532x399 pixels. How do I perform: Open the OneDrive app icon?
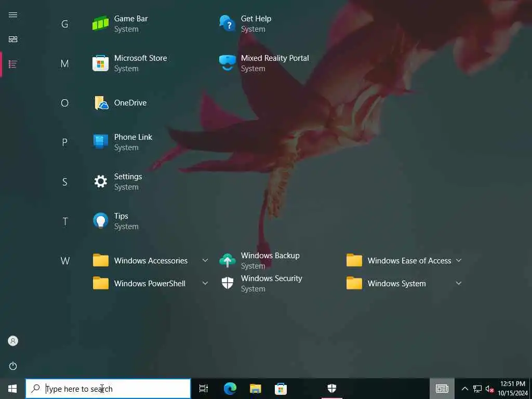101,103
